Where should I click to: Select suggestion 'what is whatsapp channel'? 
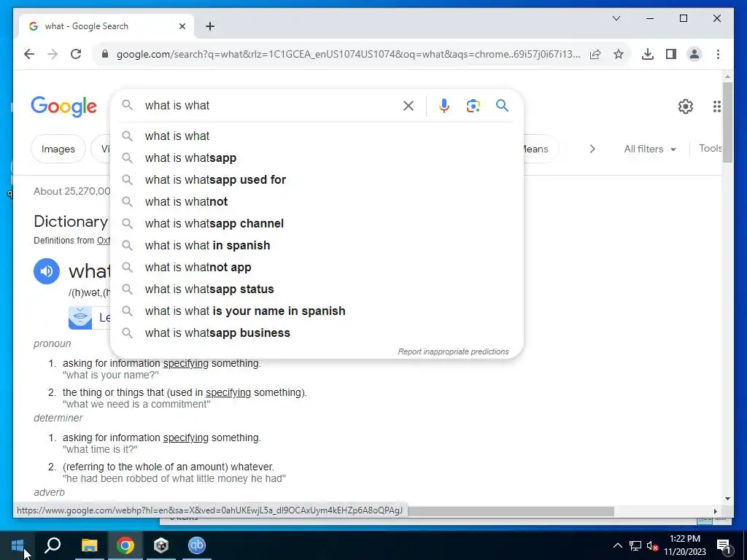pyautogui.click(x=317, y=223)
